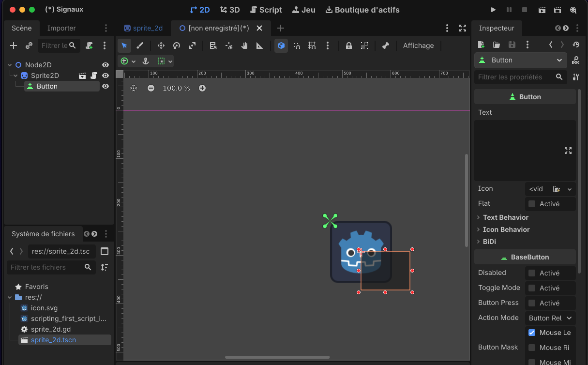Run the project with the play button
The image size is (588, 365).
493,10
